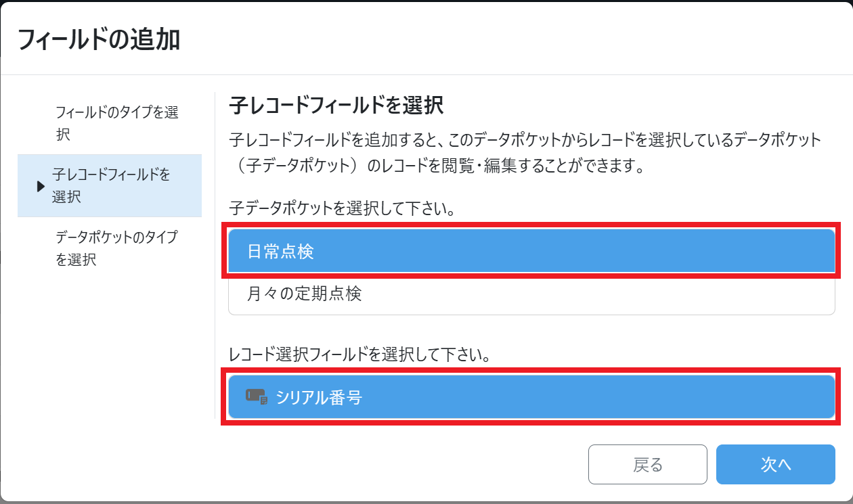Image resolution: width=853 pixels, height=504 pixels.
Task: Choose 月々の定期点検 from the list
Action: point(531,294)
